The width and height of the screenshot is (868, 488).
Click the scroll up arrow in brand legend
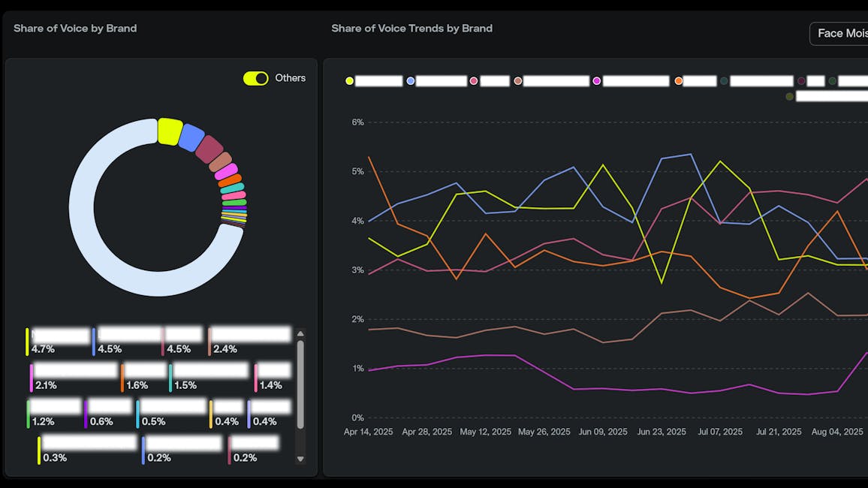(x=300, y=333)
